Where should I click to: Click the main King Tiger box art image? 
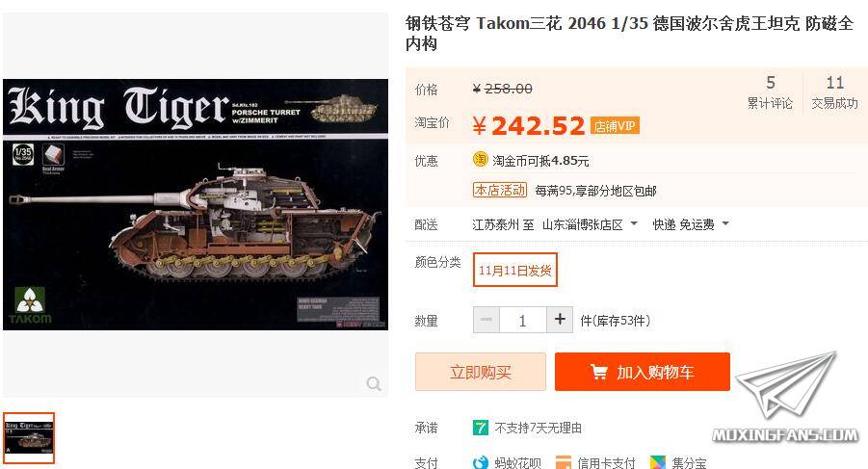196,204
